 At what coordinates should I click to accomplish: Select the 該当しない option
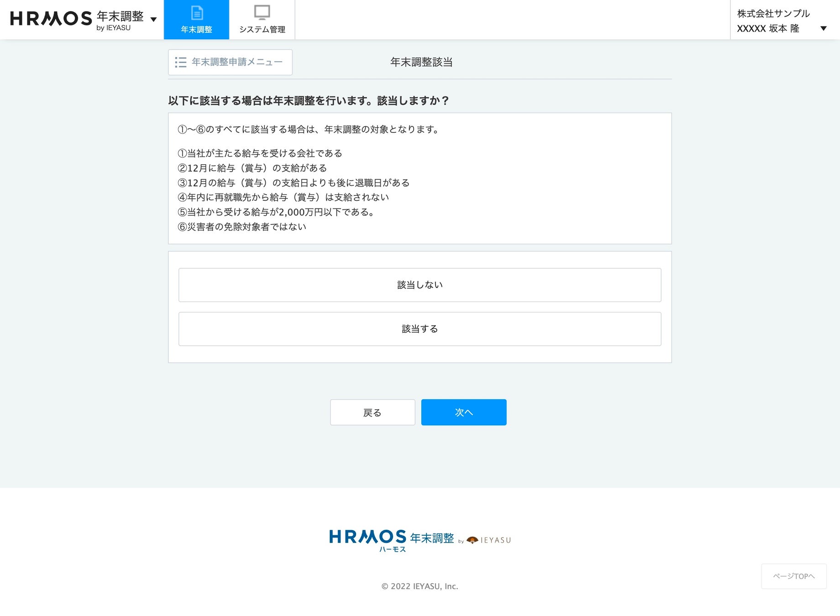pos(420,285)
